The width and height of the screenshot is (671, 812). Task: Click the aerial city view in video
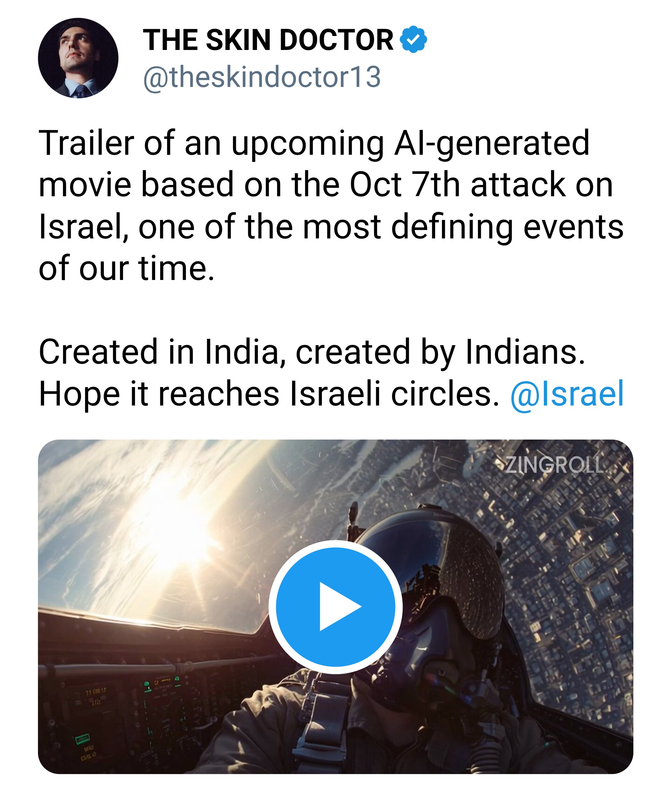(572, 580)
